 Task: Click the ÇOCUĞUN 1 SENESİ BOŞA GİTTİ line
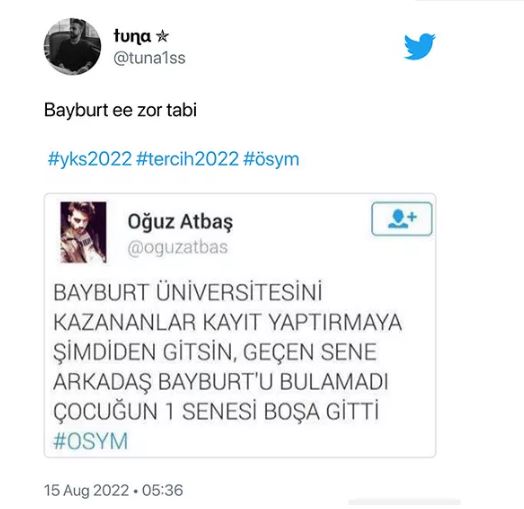pyautogui.click(x=216, y=411)
